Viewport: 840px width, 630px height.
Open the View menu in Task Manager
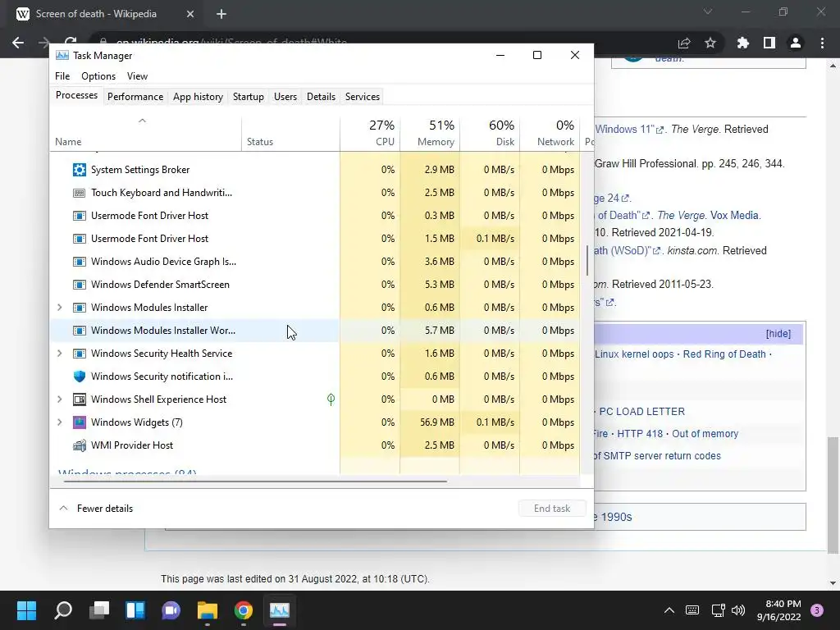click(137, 76)
